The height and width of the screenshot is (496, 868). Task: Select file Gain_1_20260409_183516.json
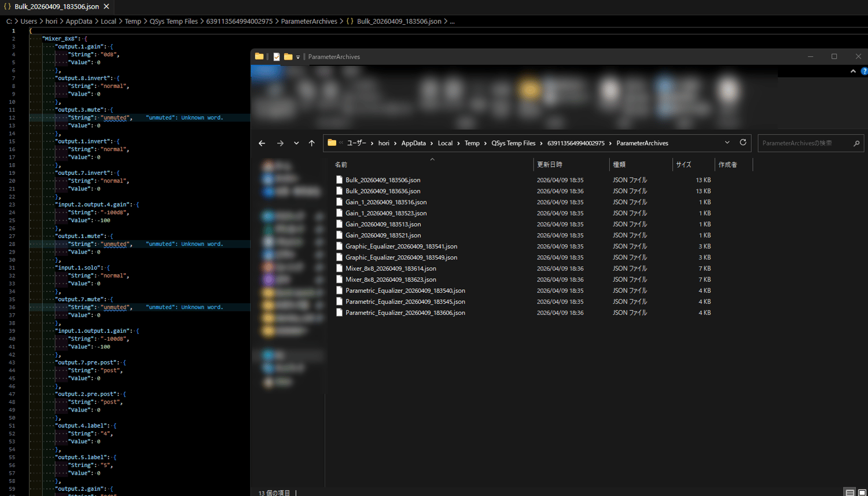[386, 202]
